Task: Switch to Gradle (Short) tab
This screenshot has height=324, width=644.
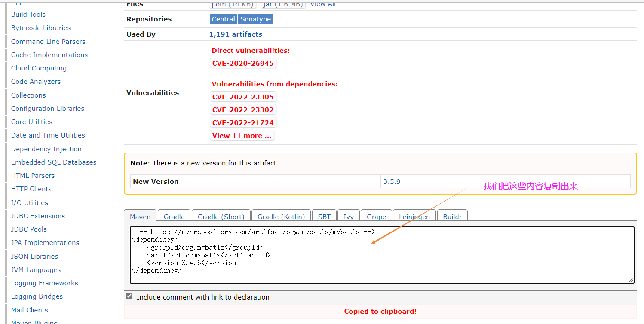Action: (x=221, y=216)
